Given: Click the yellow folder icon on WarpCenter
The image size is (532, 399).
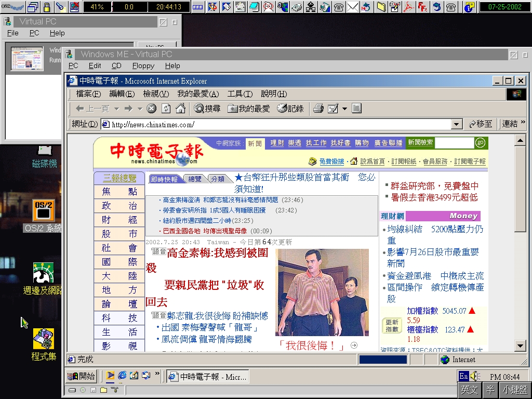Looking at the screenshot, I should (381, 7).
